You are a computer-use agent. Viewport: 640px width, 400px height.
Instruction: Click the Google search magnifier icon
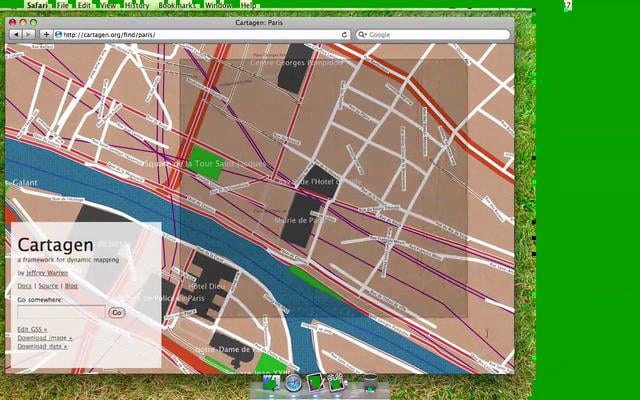[x=362, y=34]
